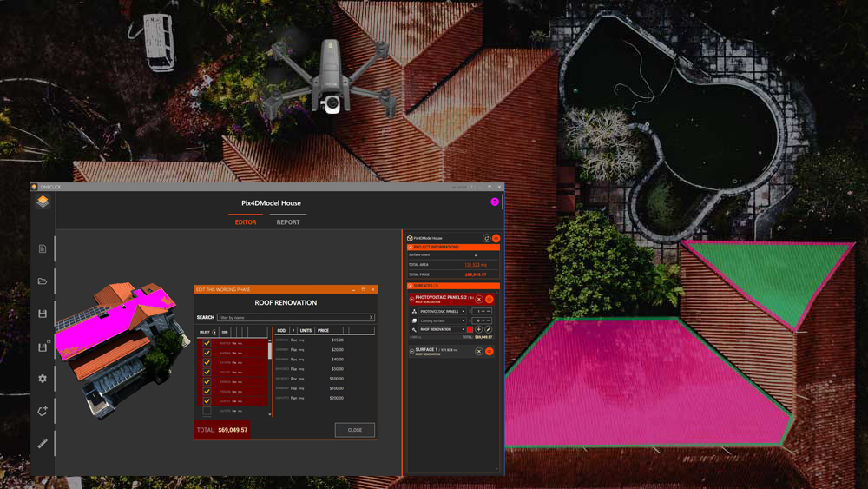Click the COD. column header
This screenshot has width=868, height=489.
click(282, 331)
